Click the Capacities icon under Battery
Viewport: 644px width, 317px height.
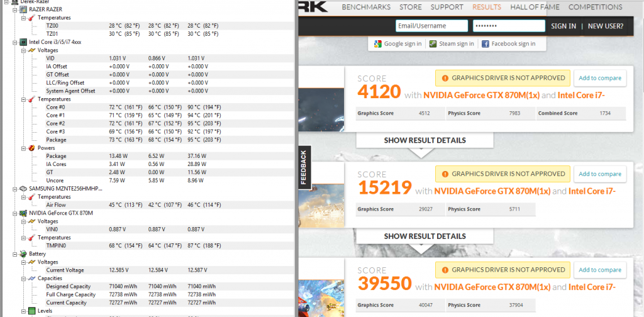pos(32,278)
